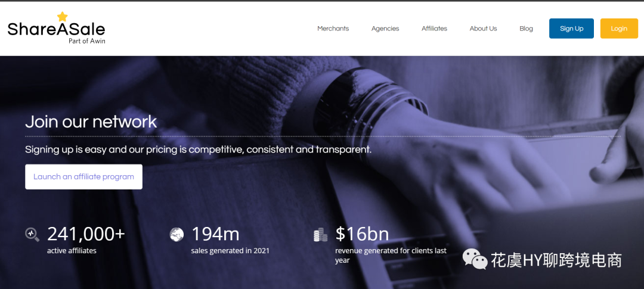Click Launch an affiliate program button
Screen dimensions: 644x289
(x=83, y=177)
